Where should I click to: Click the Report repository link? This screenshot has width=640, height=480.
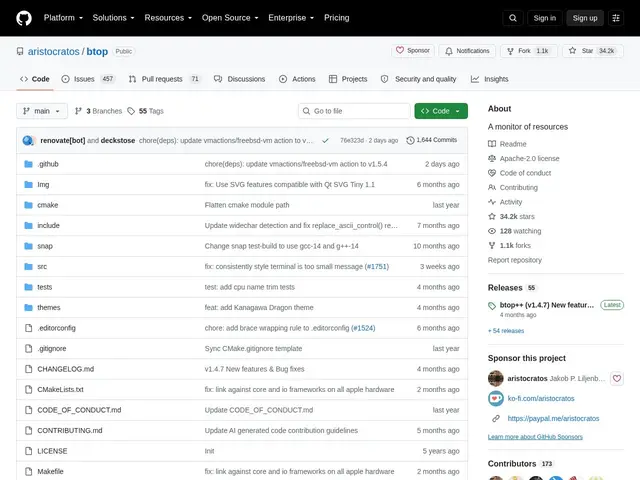pos(515,260)
